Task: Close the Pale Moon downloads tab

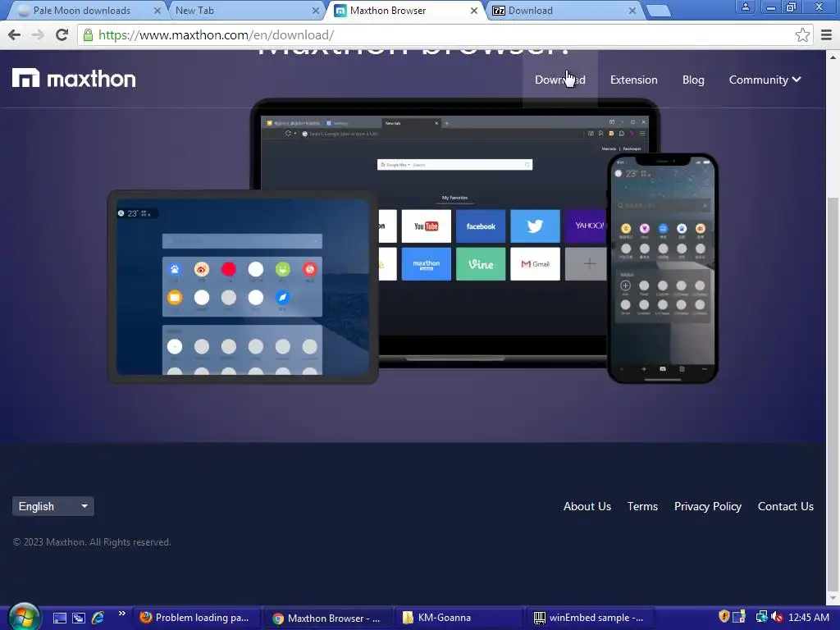Action: pyautogui.click(x=157, y=11)
